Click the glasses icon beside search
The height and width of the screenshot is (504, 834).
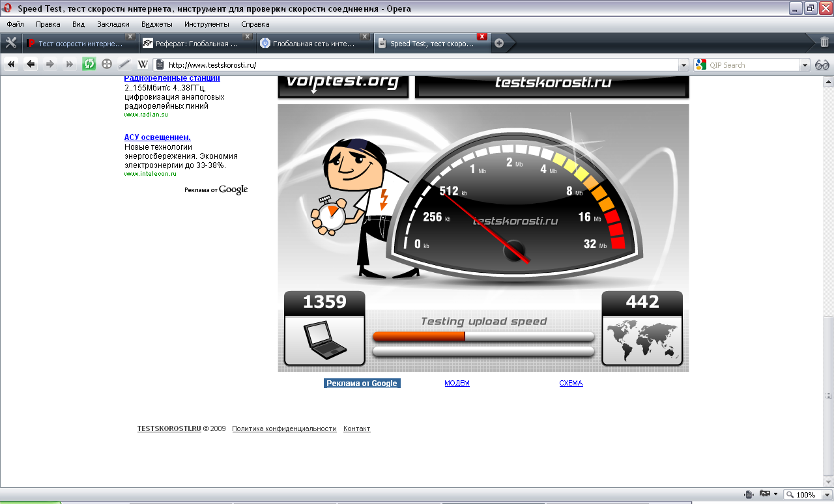[x=822, y=64]
